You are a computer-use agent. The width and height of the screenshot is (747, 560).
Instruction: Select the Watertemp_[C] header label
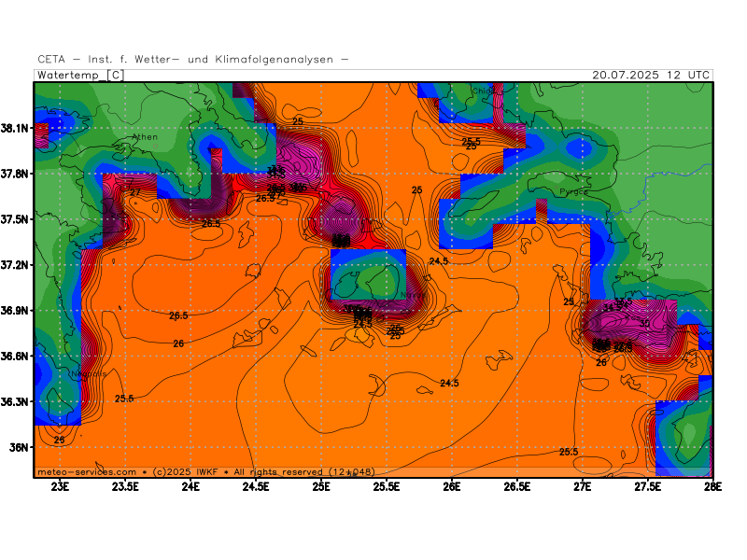[x=81, y=76]
